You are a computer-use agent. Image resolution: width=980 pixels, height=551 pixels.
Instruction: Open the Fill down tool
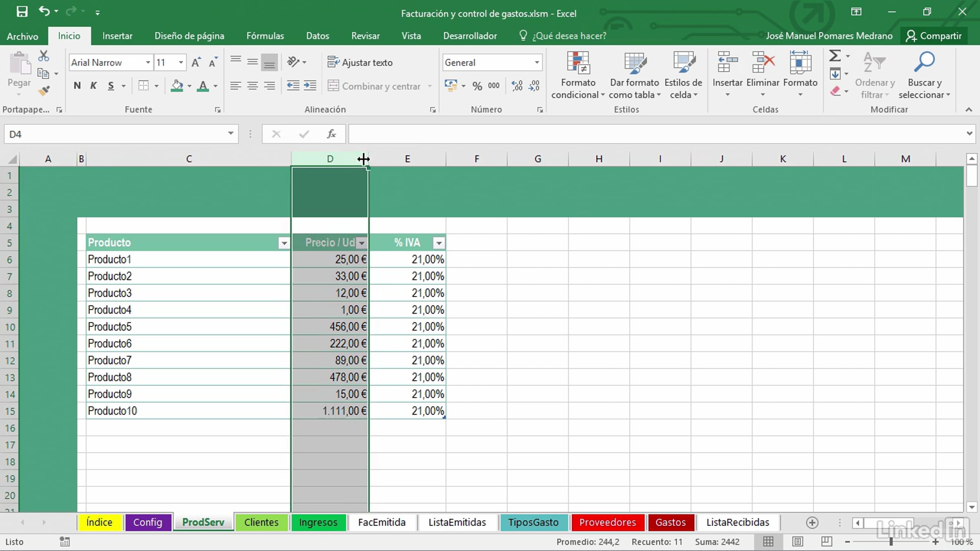tap(835, 74)
